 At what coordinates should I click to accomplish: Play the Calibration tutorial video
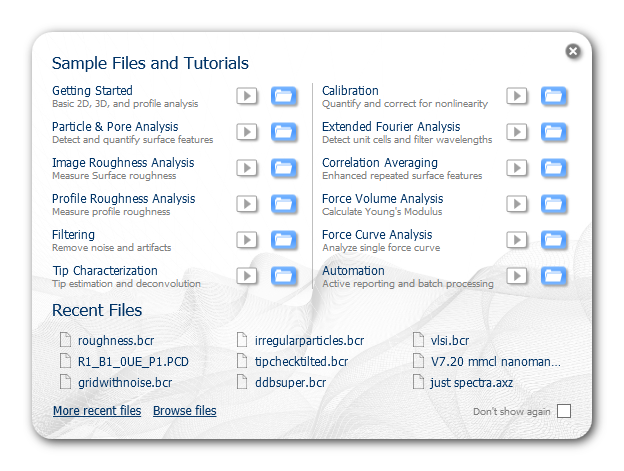click(x=517, y=96)
